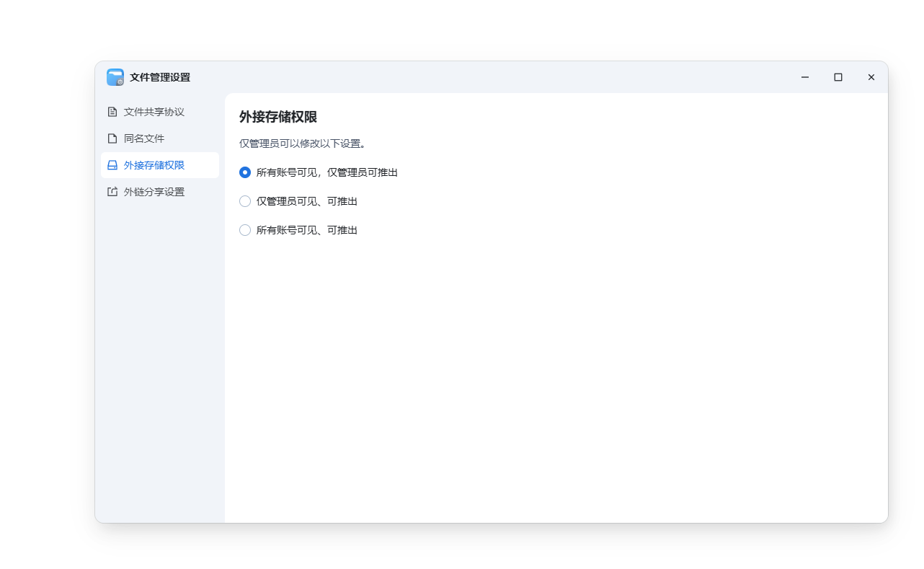Switch to the 同名文件 section

point(160,138)
